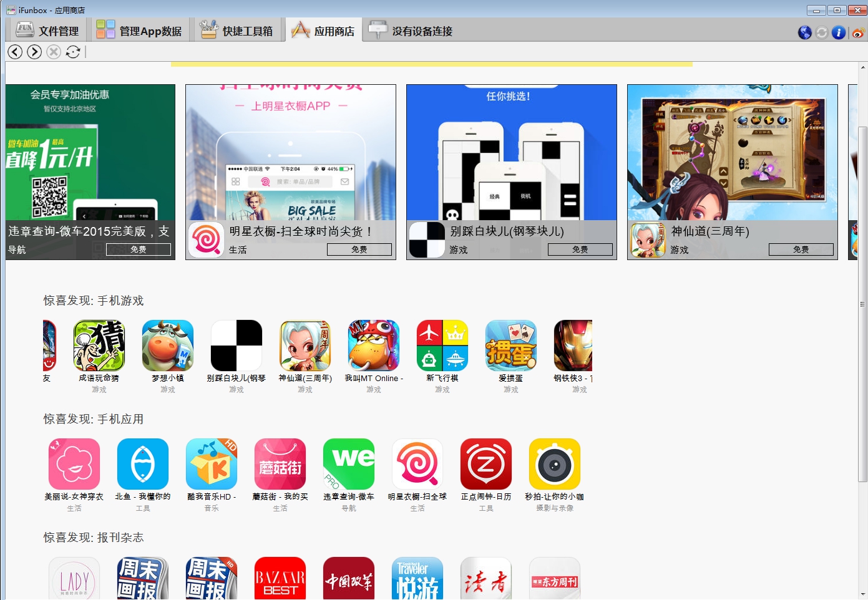This screenshot has width=868, height=600.
Task: Open the 钢铁侠3 game icon
Action: click(x=573, y=345)
